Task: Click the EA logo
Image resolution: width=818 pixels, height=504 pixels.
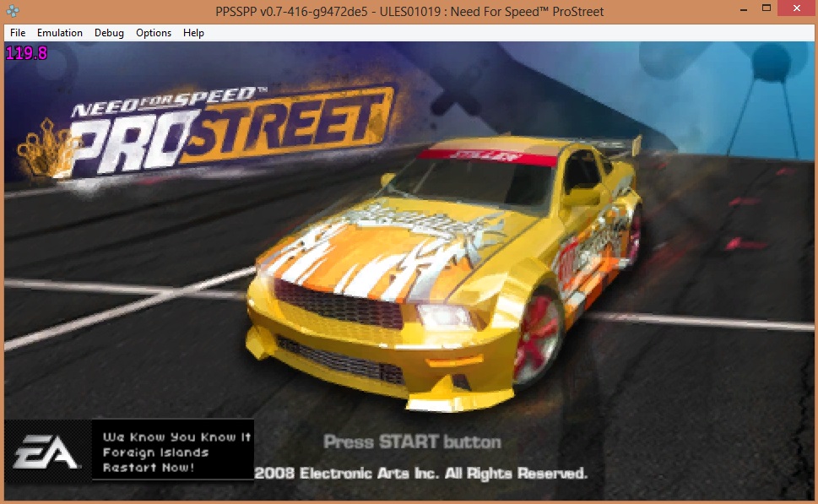Action: click(x=47, y=452)
